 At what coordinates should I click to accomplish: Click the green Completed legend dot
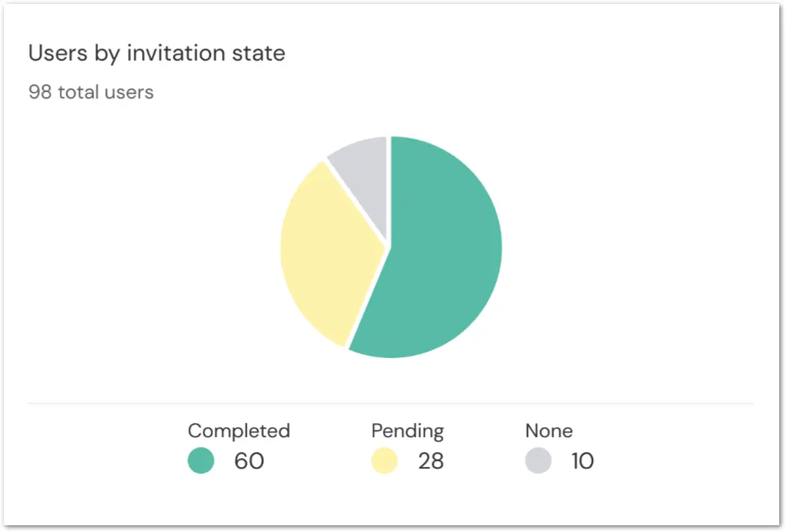[201, 460]
